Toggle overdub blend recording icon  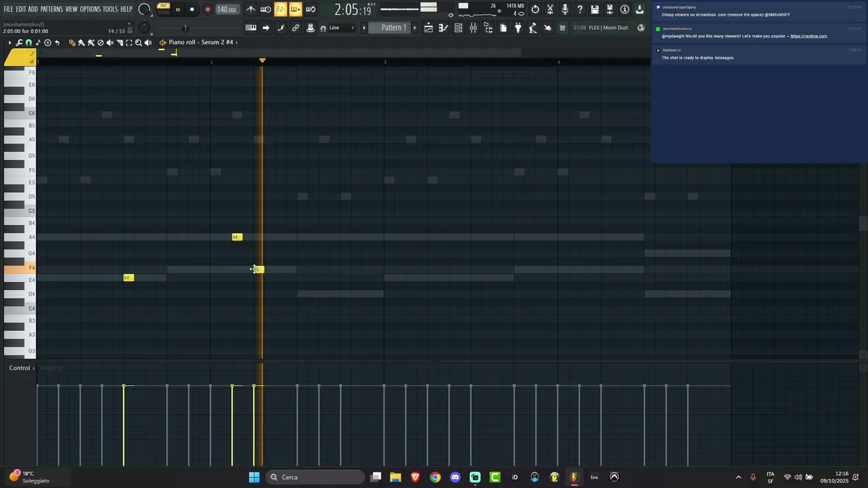pos(295,9)
